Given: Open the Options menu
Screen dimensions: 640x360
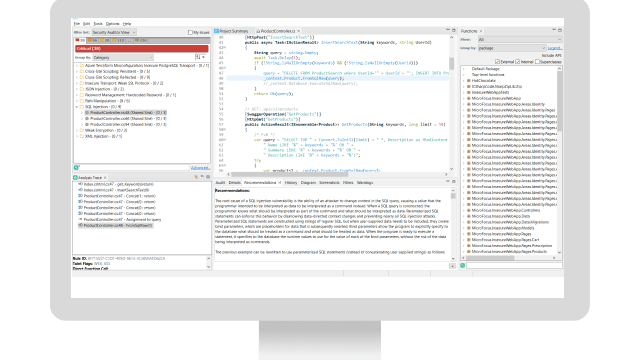Looking at the screenshot, I should [113, 24].
